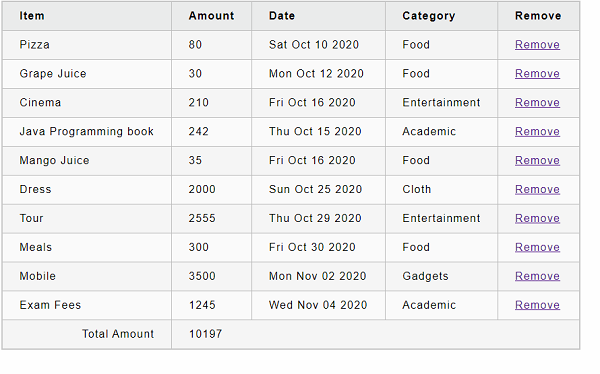Viewport: 600px width, 374px height.
Task: Select the Date column header
Action: point(282,16)
